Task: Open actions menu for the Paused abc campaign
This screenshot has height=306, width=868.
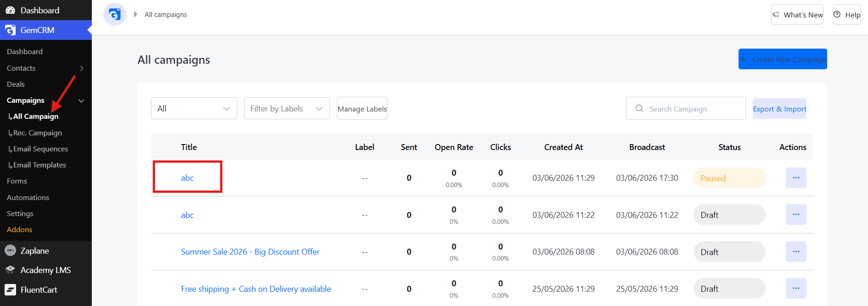Action: point(796,178)
